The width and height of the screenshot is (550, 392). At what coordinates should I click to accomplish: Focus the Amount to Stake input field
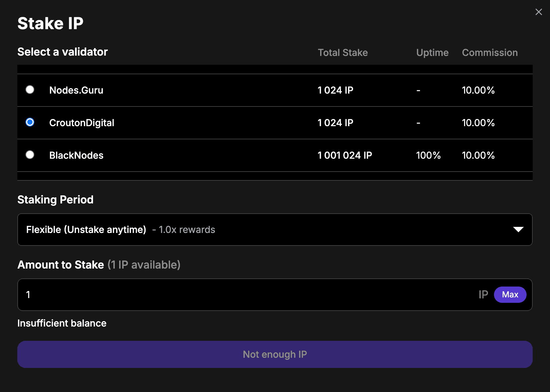tap(238, 295)
